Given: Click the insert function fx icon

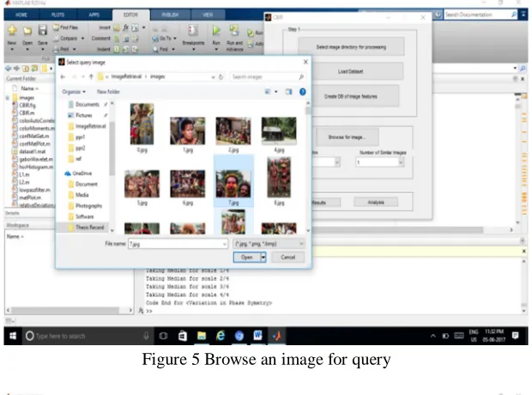Looking at the screenshot, I should [x=125, y=27].
